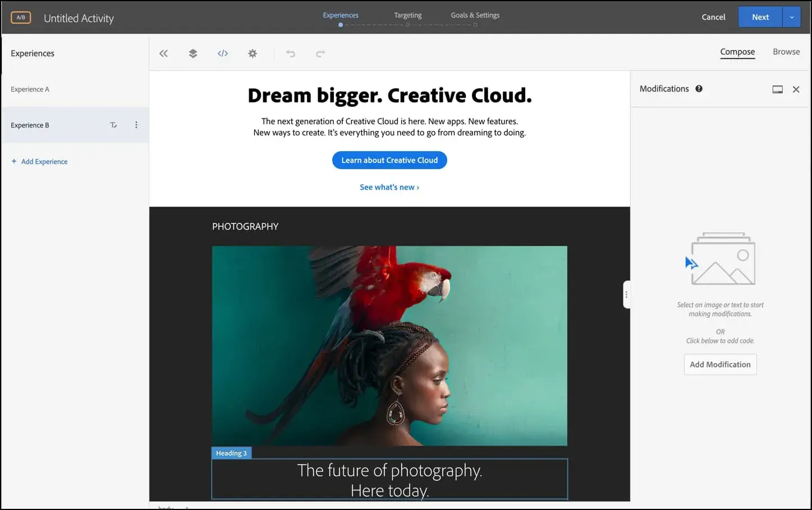The height and width of the screenshot is (510, 812).
Task: Go to the Experiences step
Action: click(x=341, y=15)
